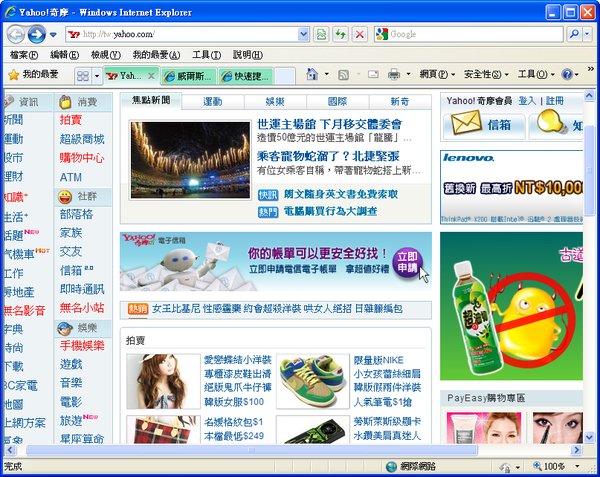
Task: Click the Print icon
Action: pos(394,74)
